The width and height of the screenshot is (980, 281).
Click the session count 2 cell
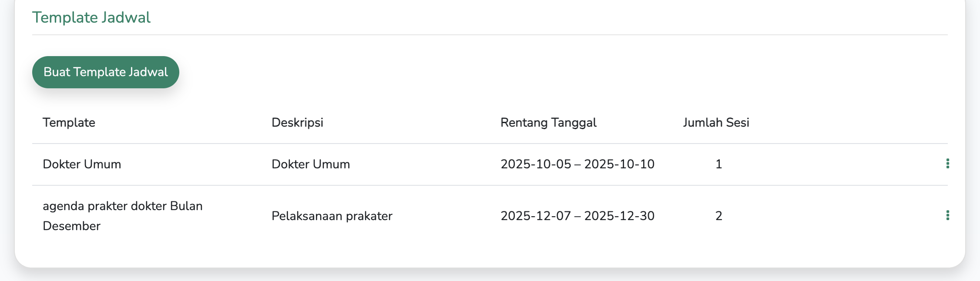tap(718, 216)
